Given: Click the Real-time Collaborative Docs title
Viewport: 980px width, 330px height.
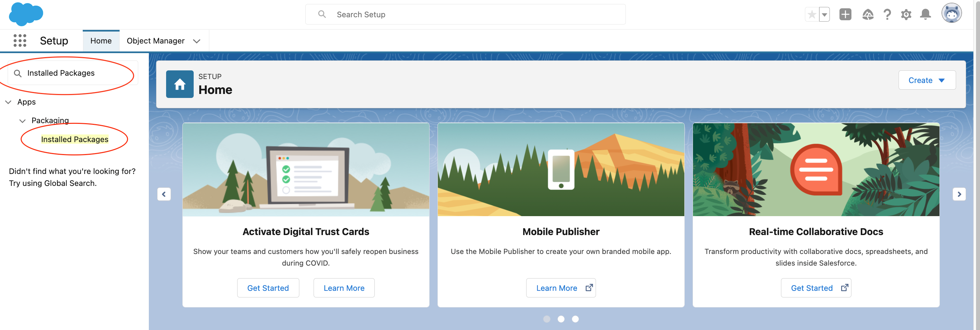Looking at the screenshot, I should point(816,232).
